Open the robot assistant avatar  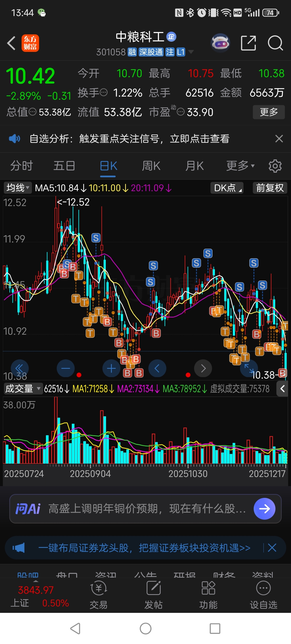coord(220,43)
